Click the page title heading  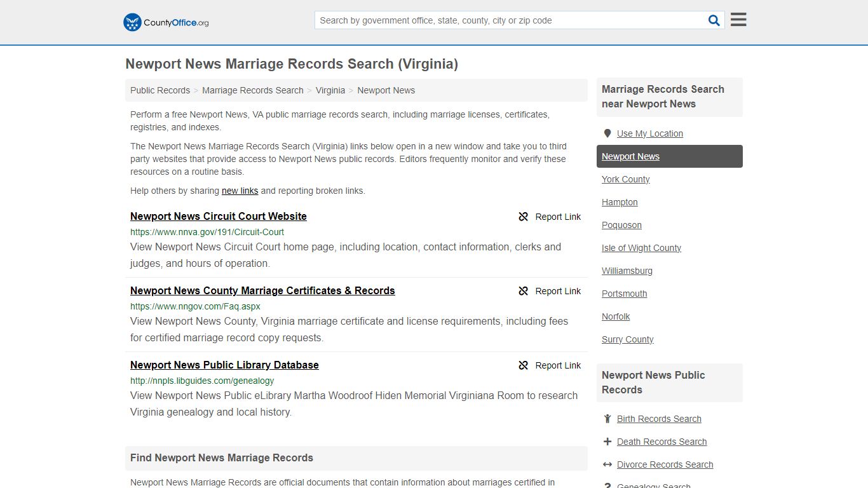tap(292, 64)
